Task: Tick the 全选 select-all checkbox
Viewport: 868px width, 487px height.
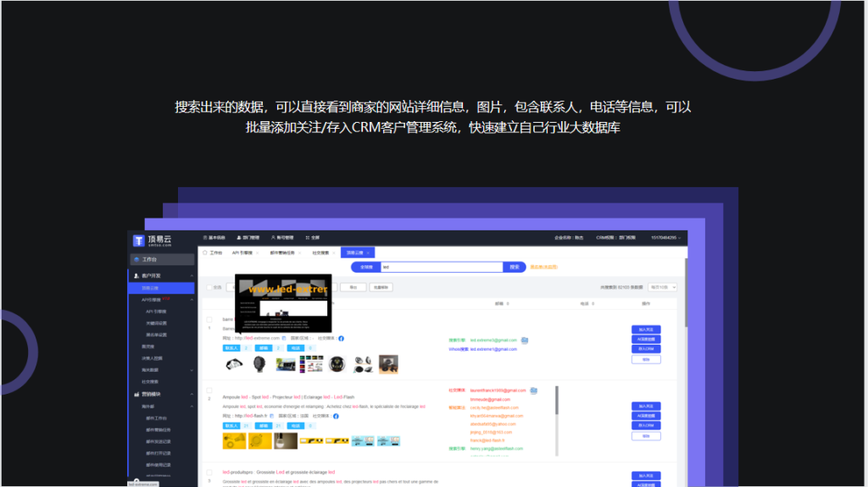Action: (x=209, y=287)
